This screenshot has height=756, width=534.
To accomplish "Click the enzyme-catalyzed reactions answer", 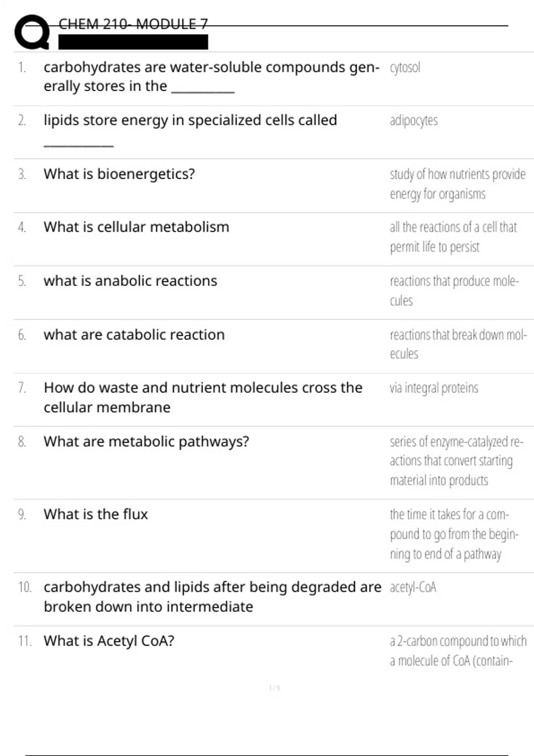I will tap(456, 461).
